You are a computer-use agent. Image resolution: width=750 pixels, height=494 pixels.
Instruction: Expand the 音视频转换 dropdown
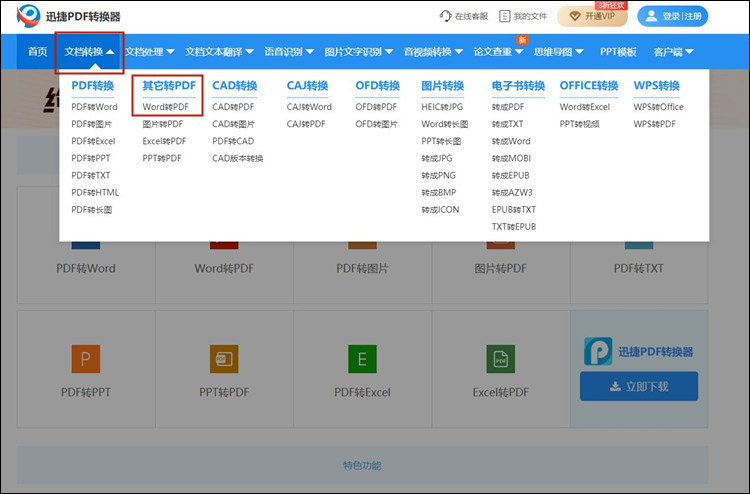(433, 52)
